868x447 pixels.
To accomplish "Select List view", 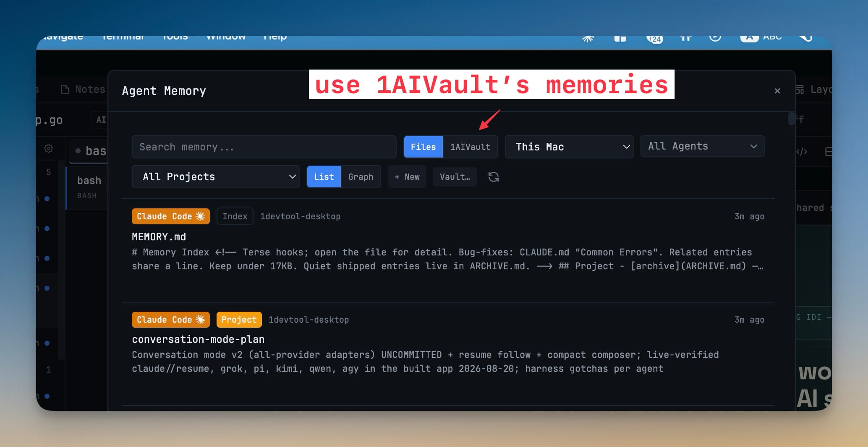I will [x=324, y=177].
